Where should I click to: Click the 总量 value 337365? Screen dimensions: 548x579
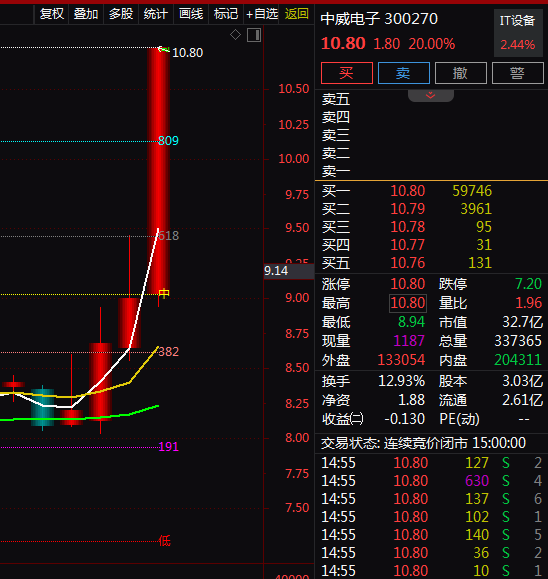[518, 341]
